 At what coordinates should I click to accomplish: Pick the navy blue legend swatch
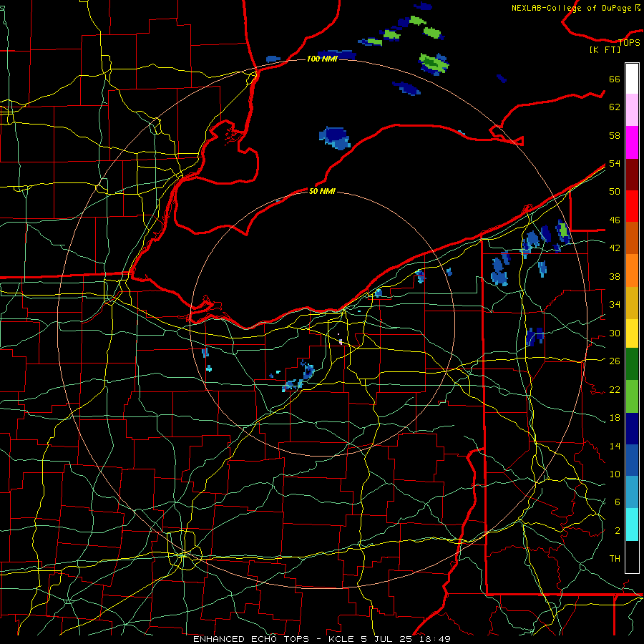point(632,429)
